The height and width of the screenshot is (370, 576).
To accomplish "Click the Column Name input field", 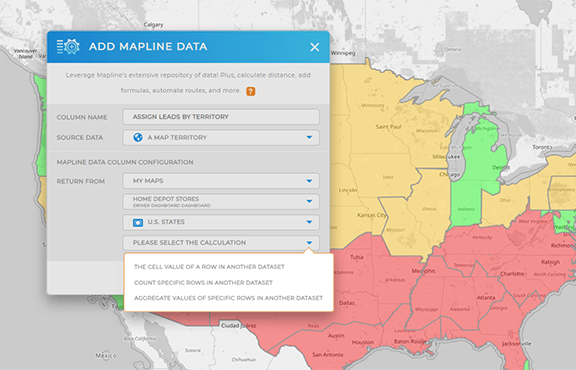I will click(221, 117).
